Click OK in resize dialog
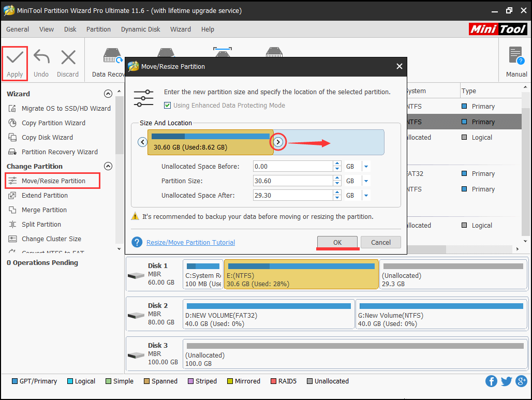Viewport: 532px width, 400px height. pyautogui.click(x=337, y=242)
